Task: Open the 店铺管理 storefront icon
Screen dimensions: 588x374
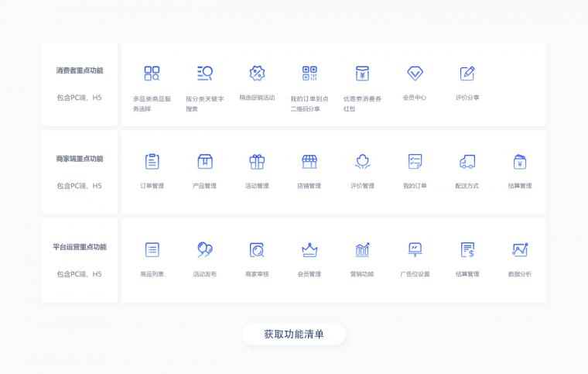Action: [x=309, y=162]
